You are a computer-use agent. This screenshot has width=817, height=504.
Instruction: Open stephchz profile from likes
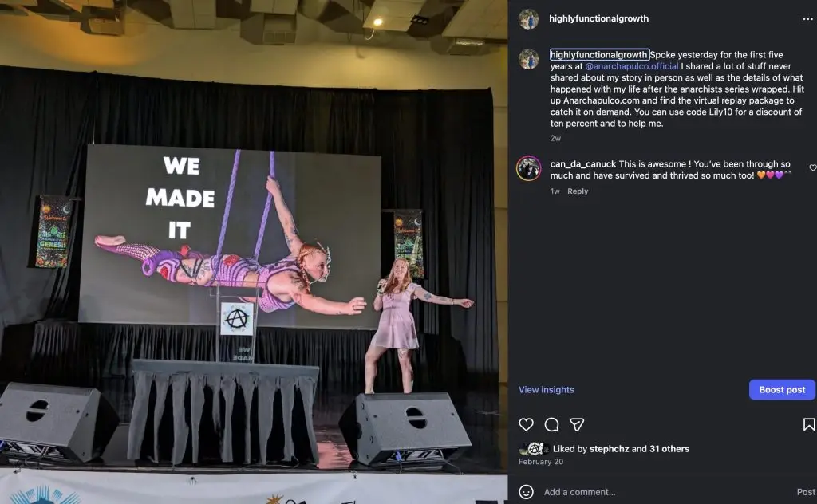609,449
